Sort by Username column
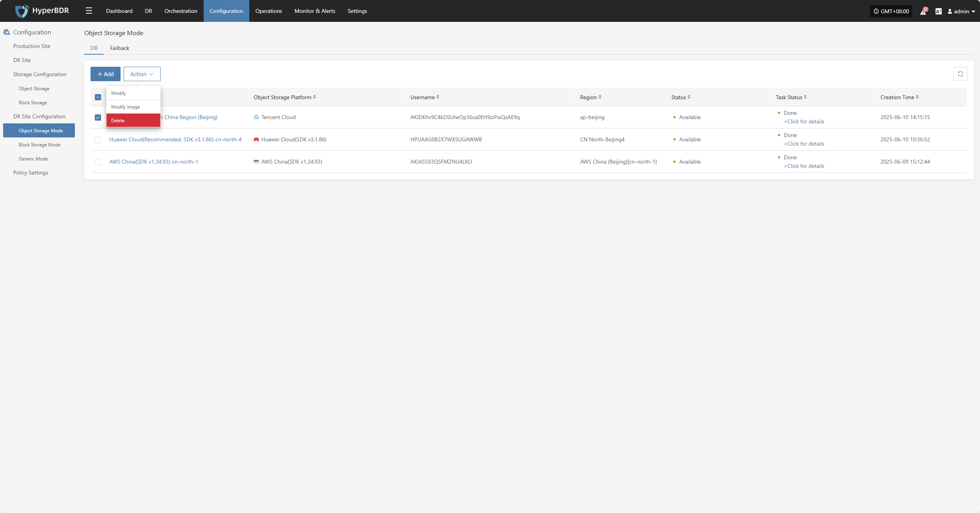Image resolution: width=980 pixels, height=513 pixels. pos(438,97)
